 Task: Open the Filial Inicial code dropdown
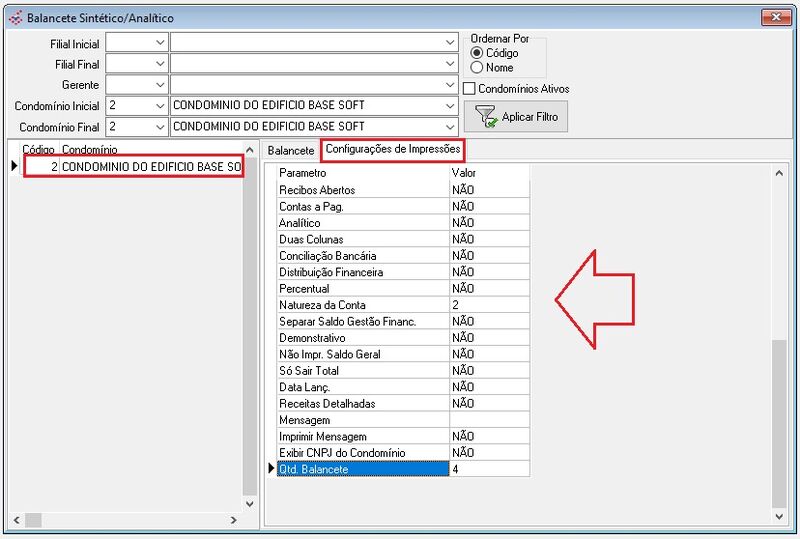160,43
